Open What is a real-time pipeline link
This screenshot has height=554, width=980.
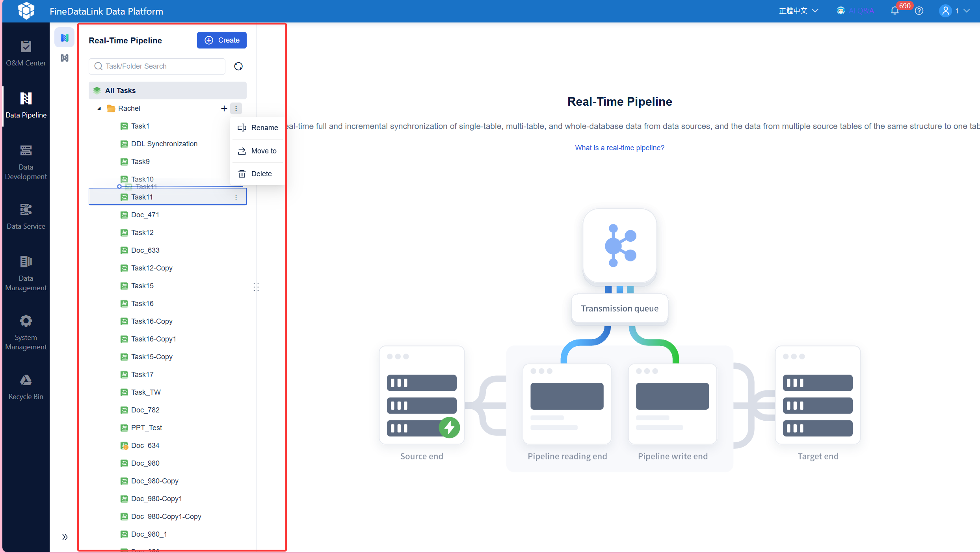[x=619, y=148]
